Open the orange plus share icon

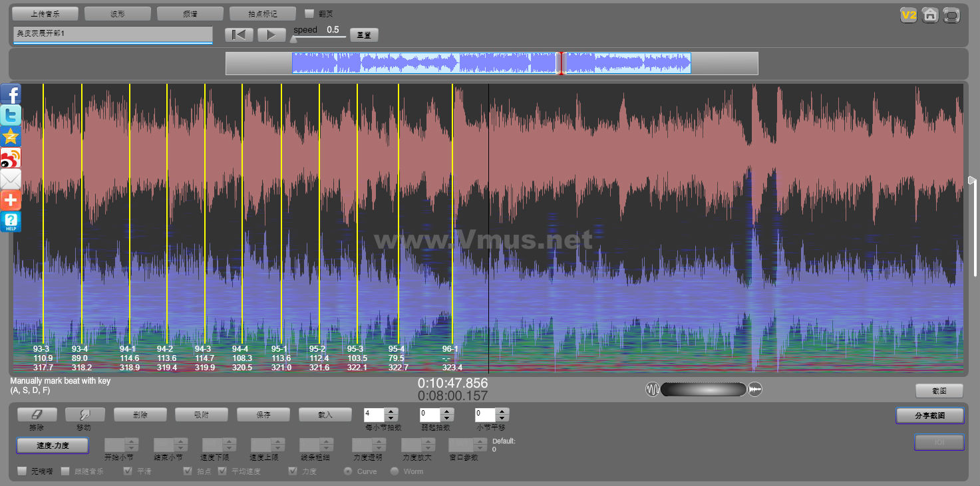tap(11, 200)
